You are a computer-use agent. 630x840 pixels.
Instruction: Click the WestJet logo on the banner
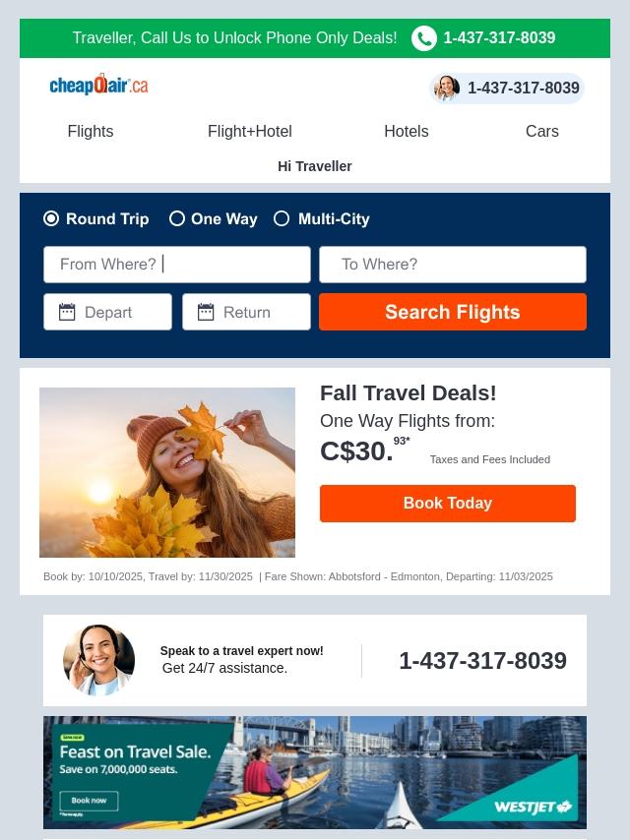pyautogui.click(x=533, y=807)
